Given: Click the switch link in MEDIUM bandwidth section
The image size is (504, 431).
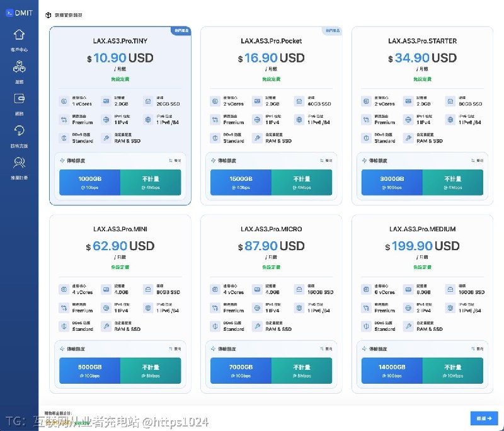Looking at the screenshot, I should click(477, 348).
